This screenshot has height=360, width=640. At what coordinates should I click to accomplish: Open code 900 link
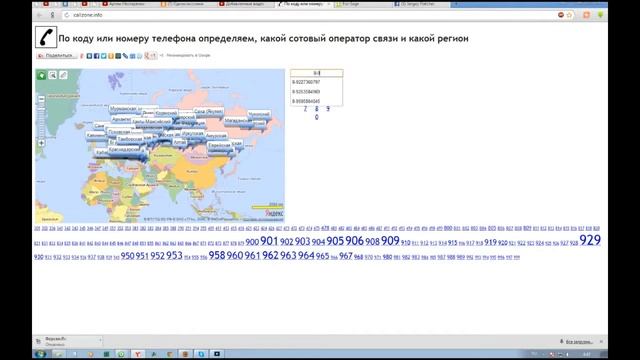[252, 242]
